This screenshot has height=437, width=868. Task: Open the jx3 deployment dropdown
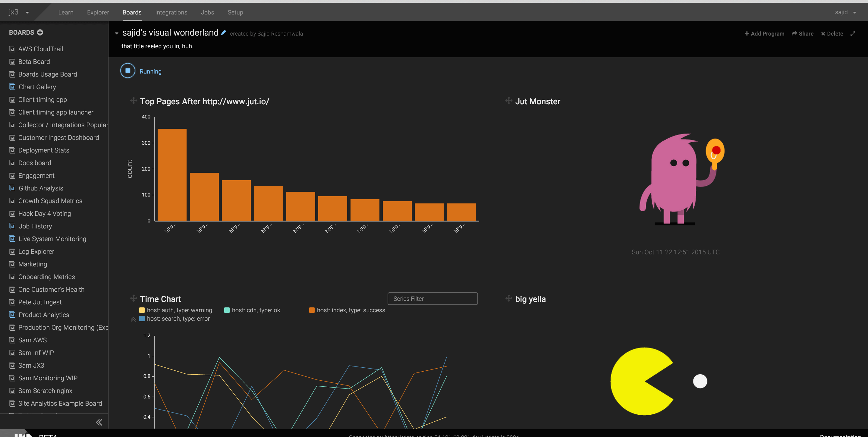(x=19, y=12)
